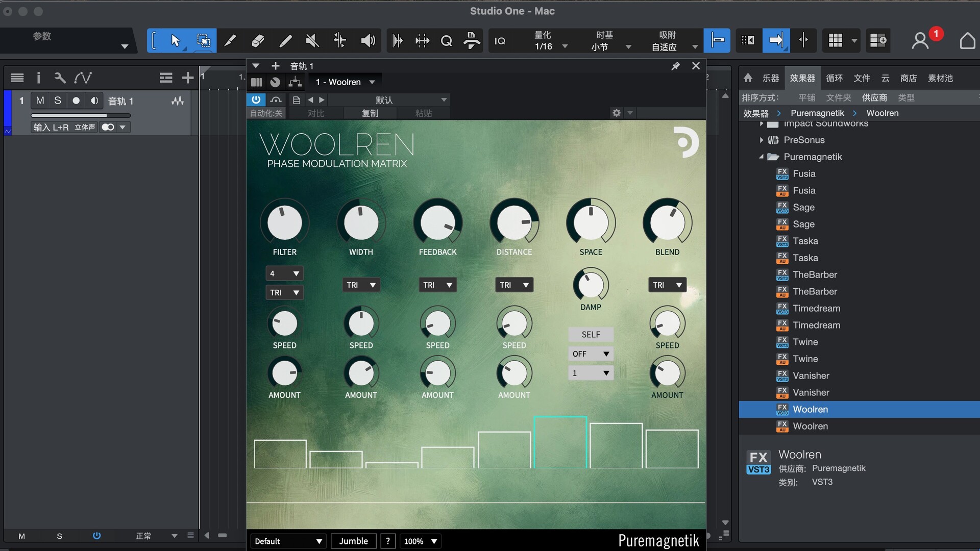
Task: Select next preset arrow
Action: coord(322,100)
